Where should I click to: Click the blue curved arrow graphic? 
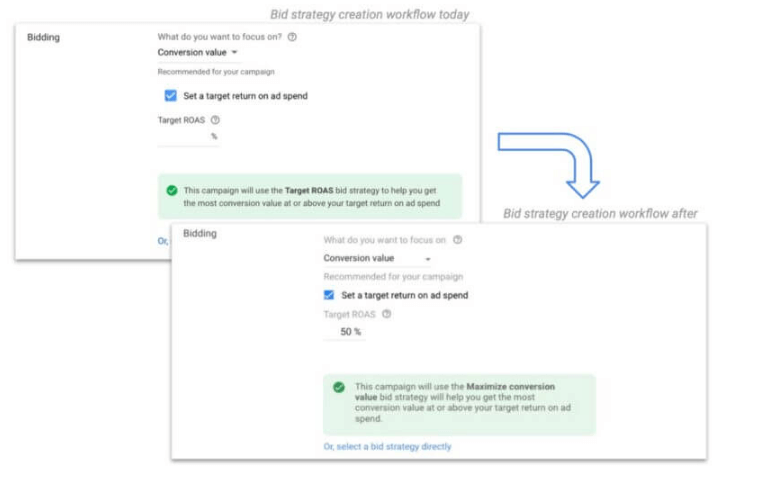point(549,165)
